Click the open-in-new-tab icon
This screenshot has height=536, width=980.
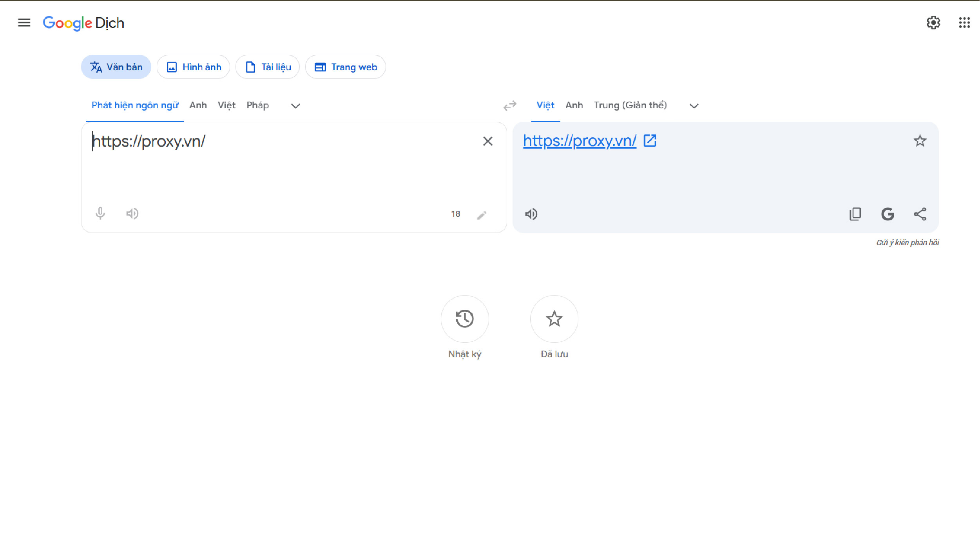pyautogui.click(x=650, y=140)
